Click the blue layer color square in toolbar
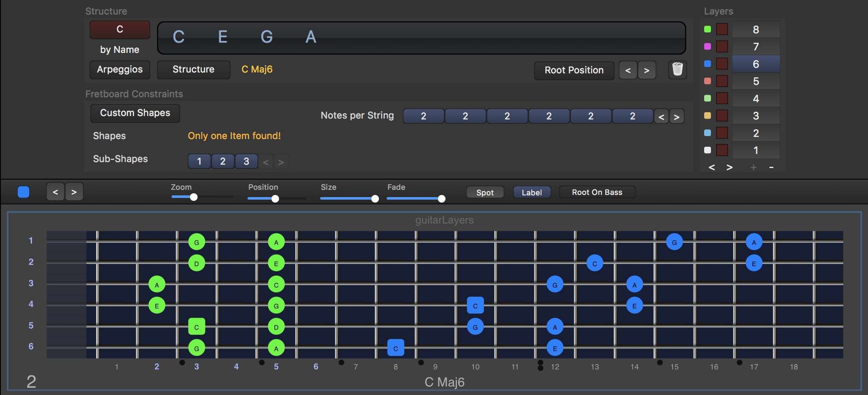Screen dimensions: 868x395 23,192
